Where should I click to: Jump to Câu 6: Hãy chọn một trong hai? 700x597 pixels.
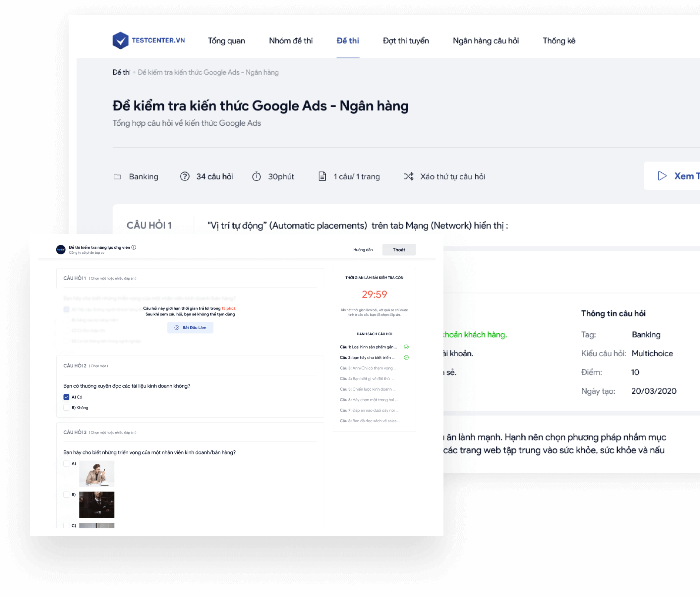pyautogui.click(x=369, y=400)
